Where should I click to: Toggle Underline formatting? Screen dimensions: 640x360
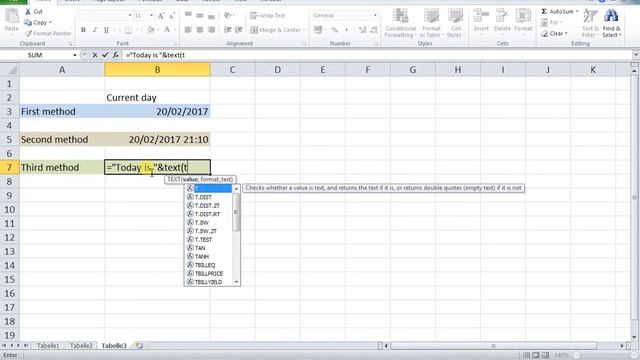107,30
